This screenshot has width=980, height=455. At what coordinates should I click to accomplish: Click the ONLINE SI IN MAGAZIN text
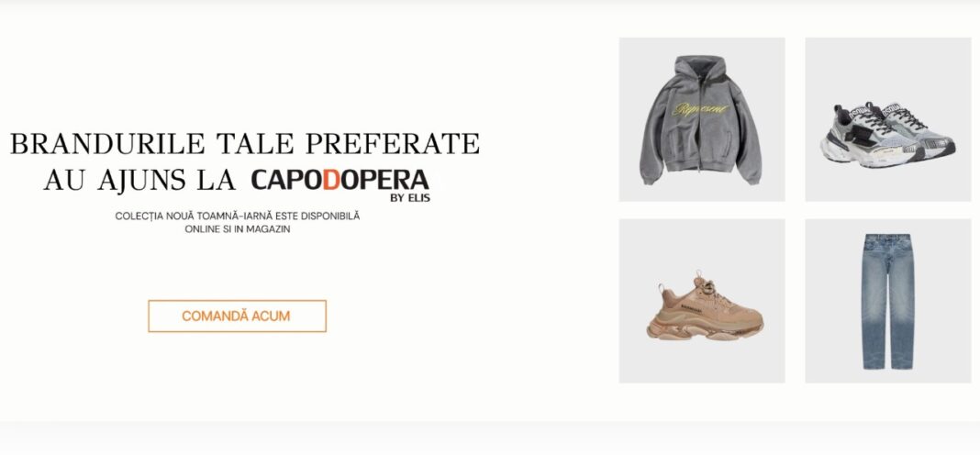tap(238, 229)
